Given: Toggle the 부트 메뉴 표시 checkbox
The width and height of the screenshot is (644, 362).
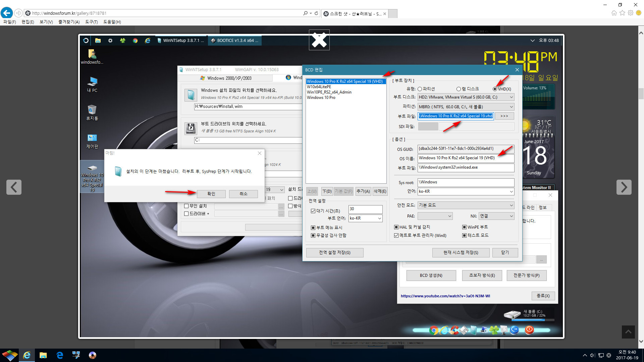Looking at the screenshot, I should pos(313,228).
